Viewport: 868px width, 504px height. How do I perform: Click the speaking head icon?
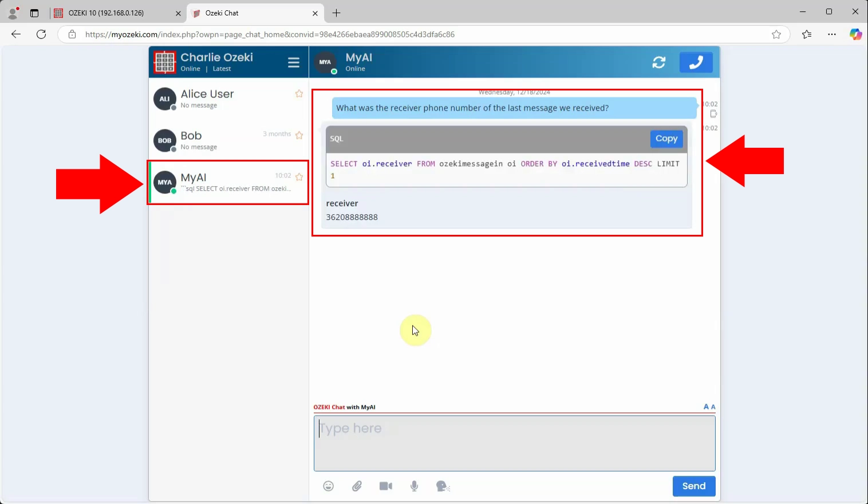(443, 486)
